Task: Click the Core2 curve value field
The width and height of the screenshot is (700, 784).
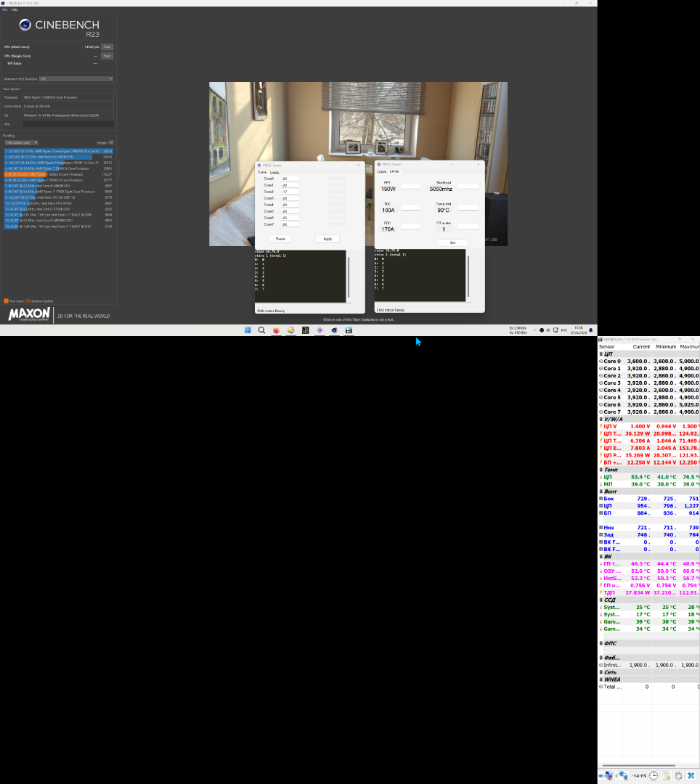Action: click(290, 192)
